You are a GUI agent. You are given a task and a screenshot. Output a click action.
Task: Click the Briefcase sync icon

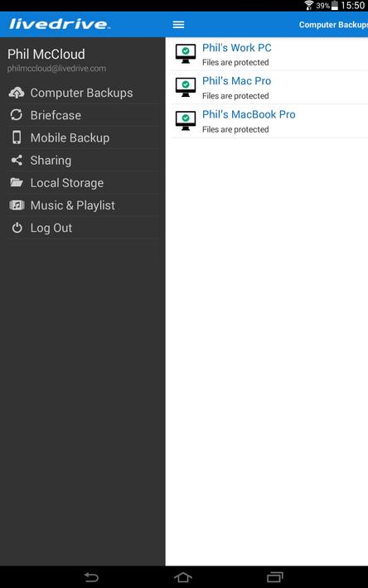point(17,115)
